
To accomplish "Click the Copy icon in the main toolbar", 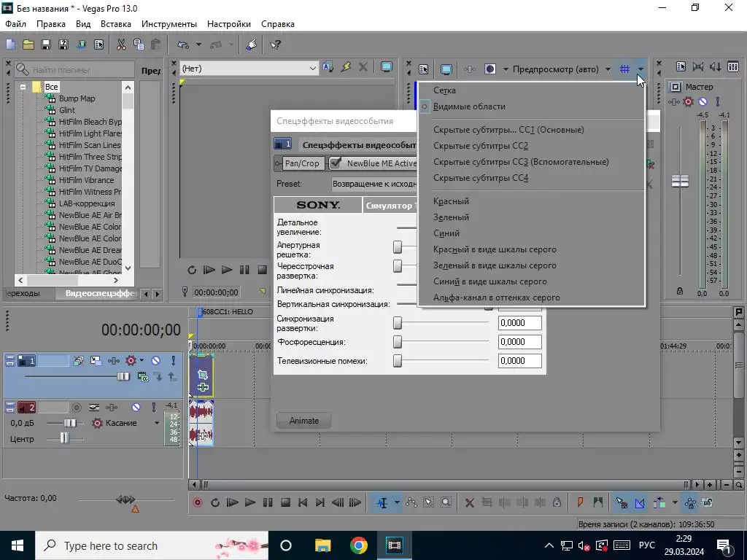I will pos(139,44).
